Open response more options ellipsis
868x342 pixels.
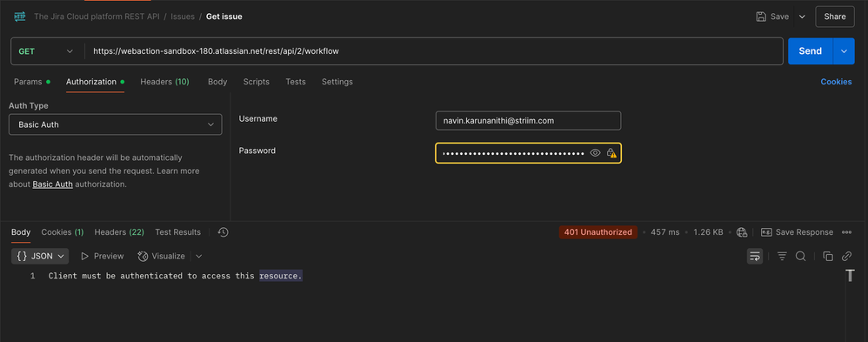846,232
